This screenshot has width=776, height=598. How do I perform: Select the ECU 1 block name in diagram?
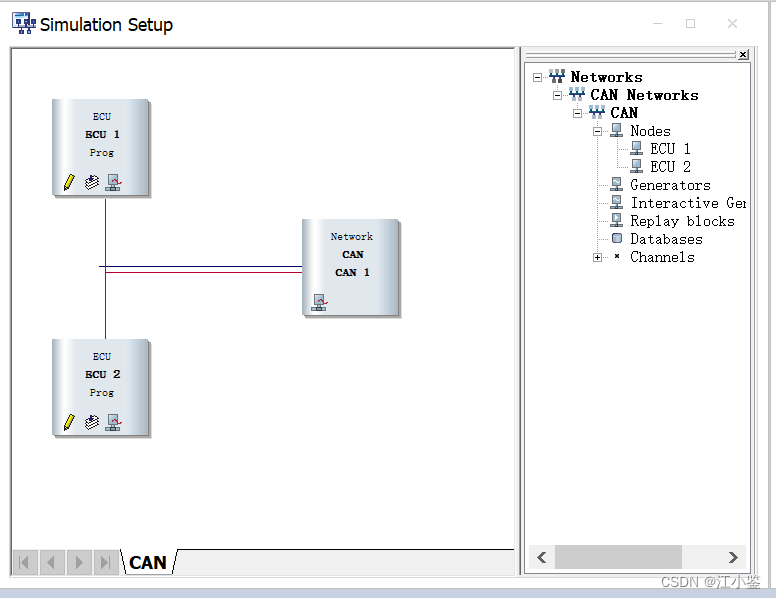tap(102, 134)
